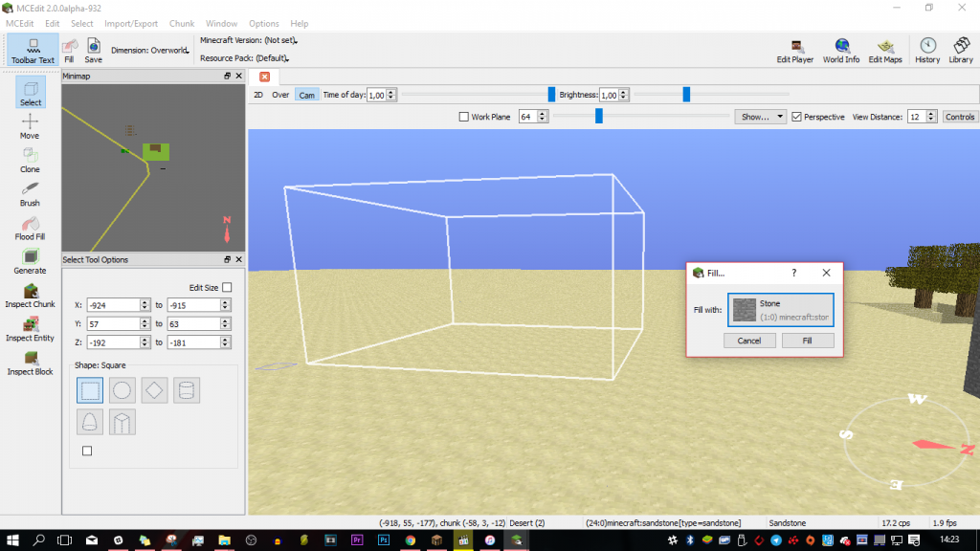Viewport: 980px width, 551px height.
Task: Open the Edit Maps panel
Action: (x=885, y=51)
